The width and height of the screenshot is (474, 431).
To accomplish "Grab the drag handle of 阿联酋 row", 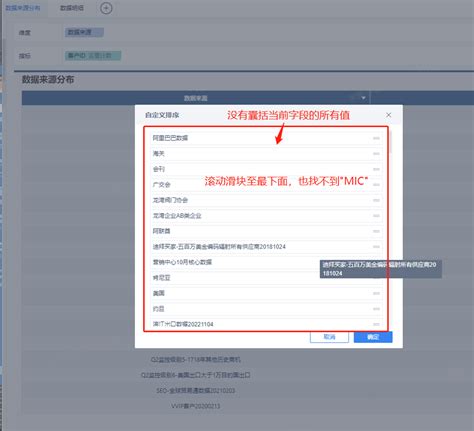I will tap(376, 231).
